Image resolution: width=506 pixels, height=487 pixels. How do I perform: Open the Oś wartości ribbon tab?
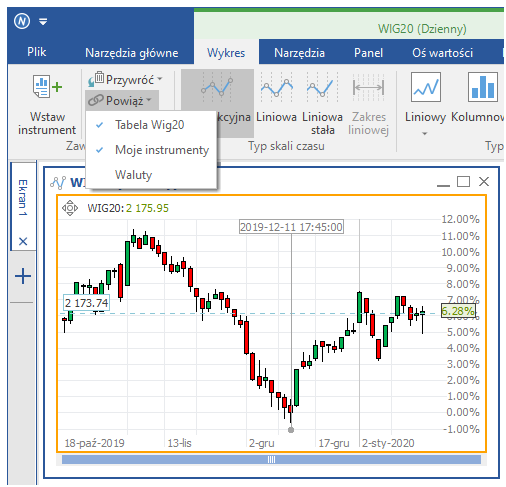coord(442,53)
